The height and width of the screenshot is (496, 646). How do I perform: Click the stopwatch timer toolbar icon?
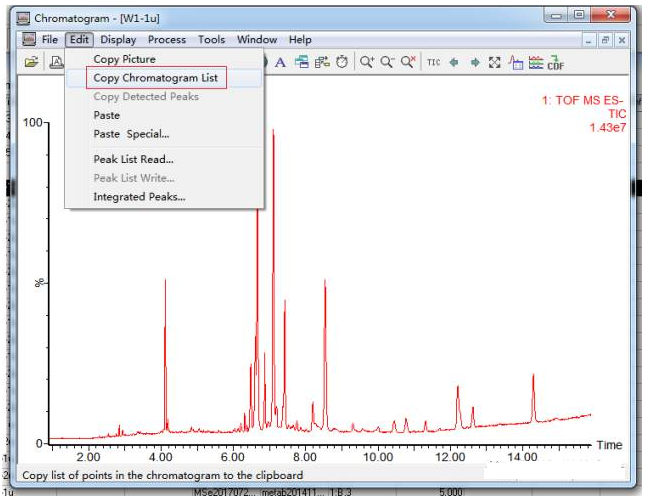pyautogui.click(x=341, y=62)
